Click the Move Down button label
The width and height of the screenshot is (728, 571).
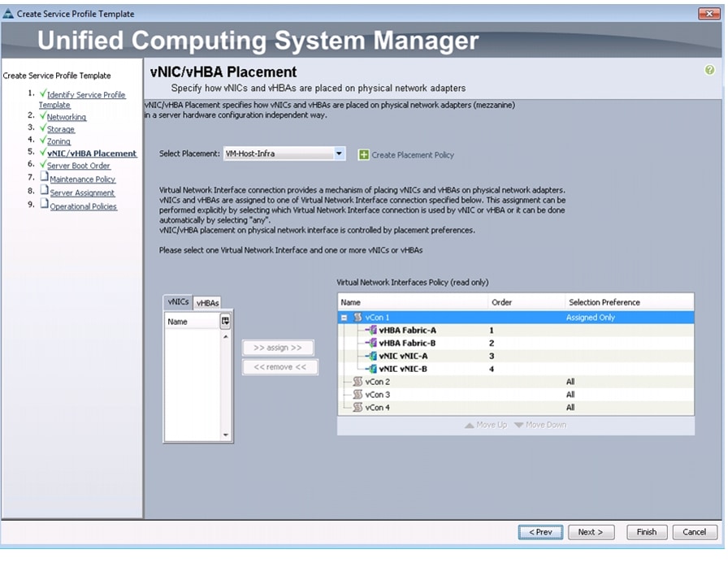coord(546,426)
